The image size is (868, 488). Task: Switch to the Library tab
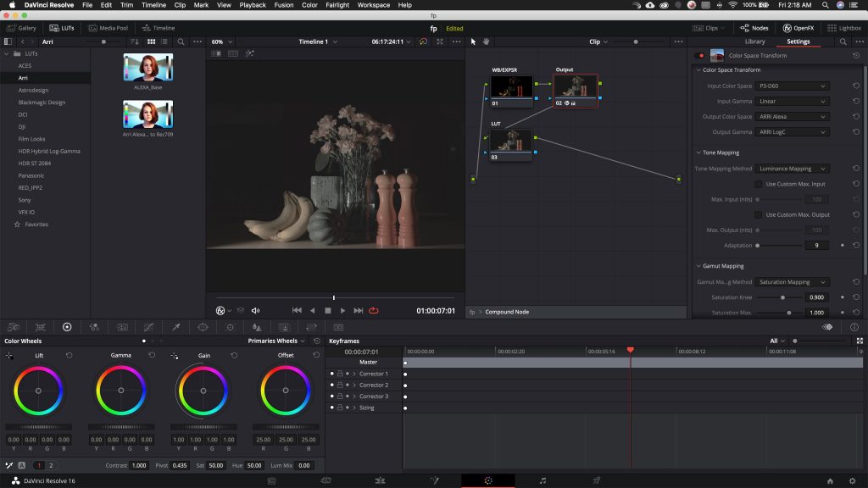[x=754, y=42]
